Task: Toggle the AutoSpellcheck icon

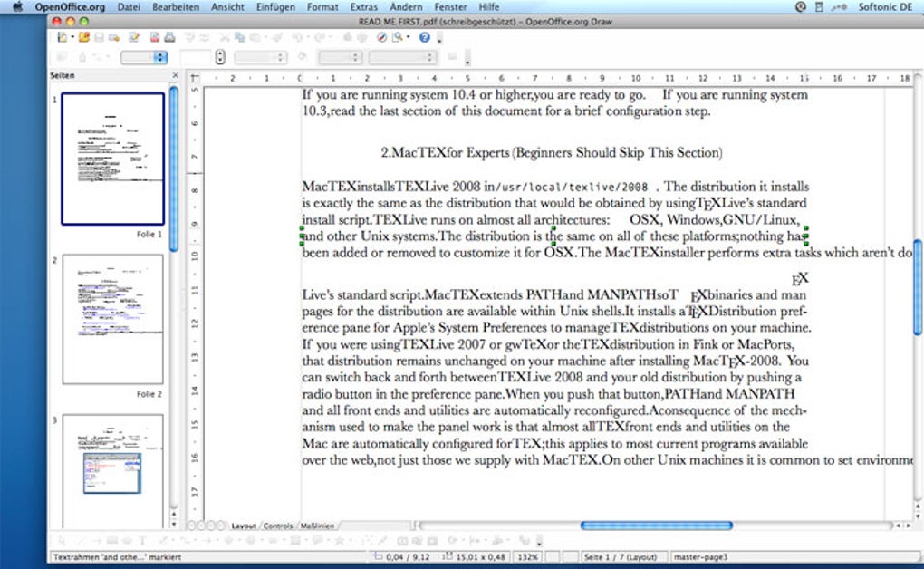Action: [x=204, y=37]
